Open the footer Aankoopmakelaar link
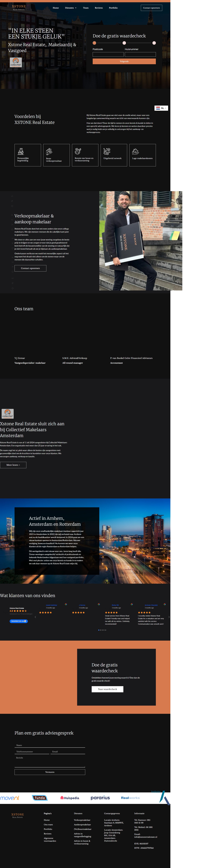This screenshot has height=868, width=224. pos(83,825)
